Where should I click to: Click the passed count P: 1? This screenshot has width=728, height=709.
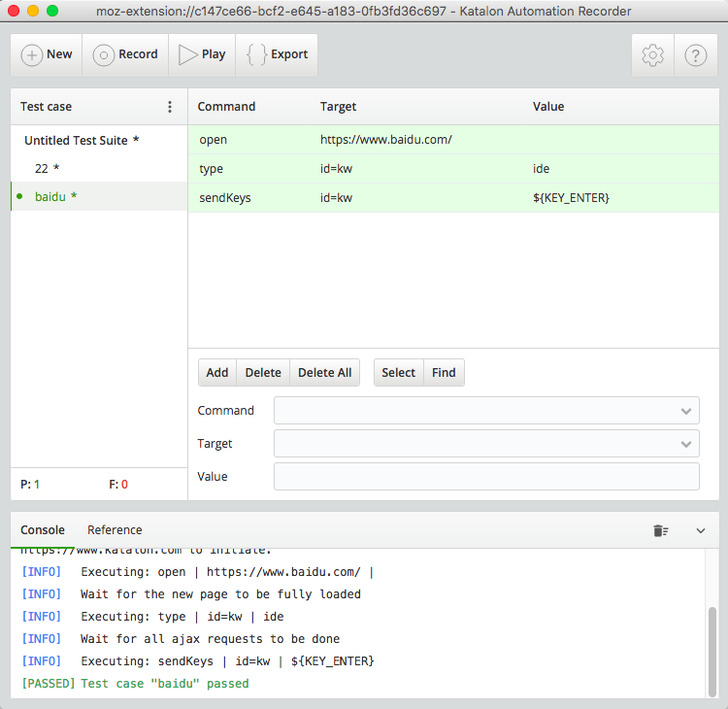tap(30, 485)
